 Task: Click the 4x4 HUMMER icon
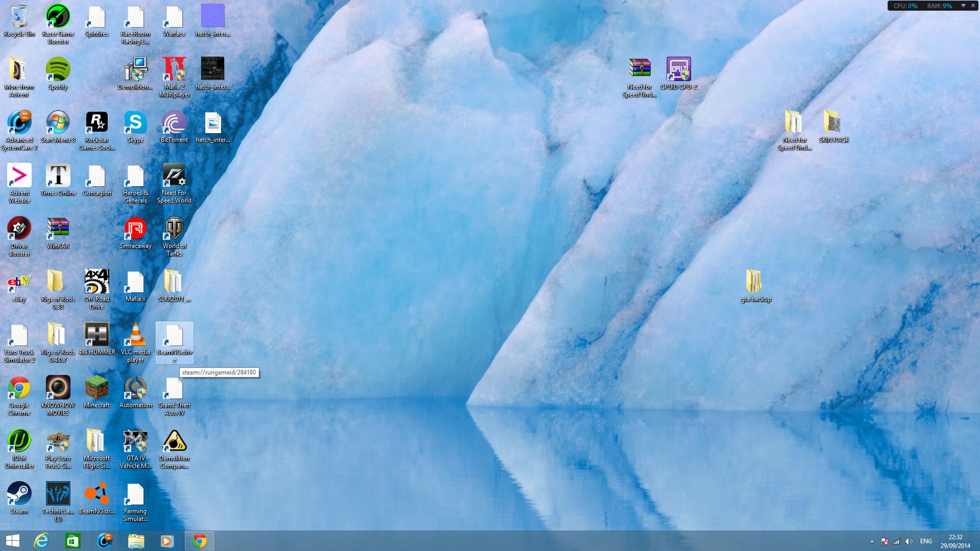(x=97, y=340)
